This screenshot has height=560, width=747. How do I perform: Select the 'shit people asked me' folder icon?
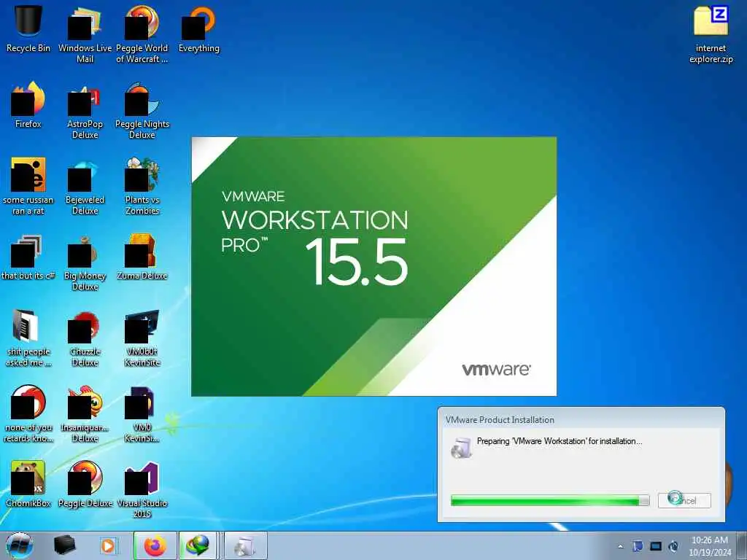coord(28,338)
